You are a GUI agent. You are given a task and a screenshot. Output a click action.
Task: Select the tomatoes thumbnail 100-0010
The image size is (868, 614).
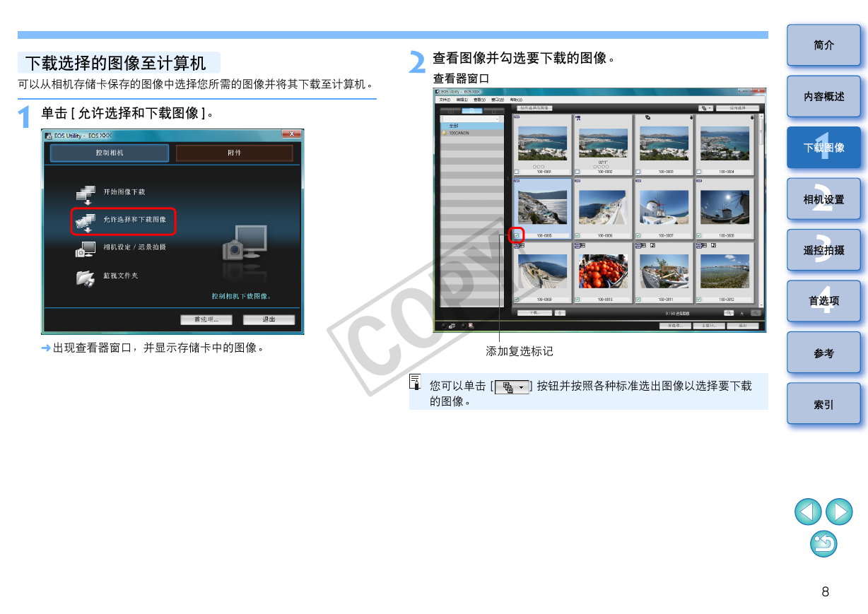click(x=603, y=271)
